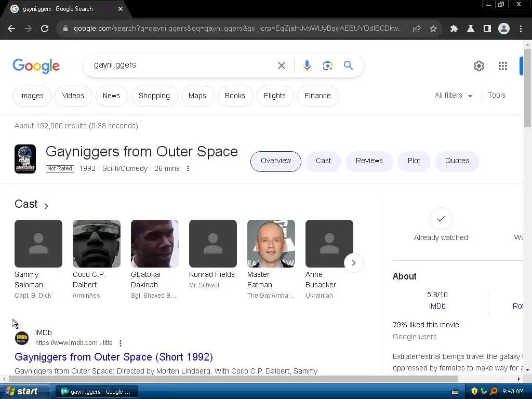
Task: Open cast member Sammy Saloman
Action: 38,260
